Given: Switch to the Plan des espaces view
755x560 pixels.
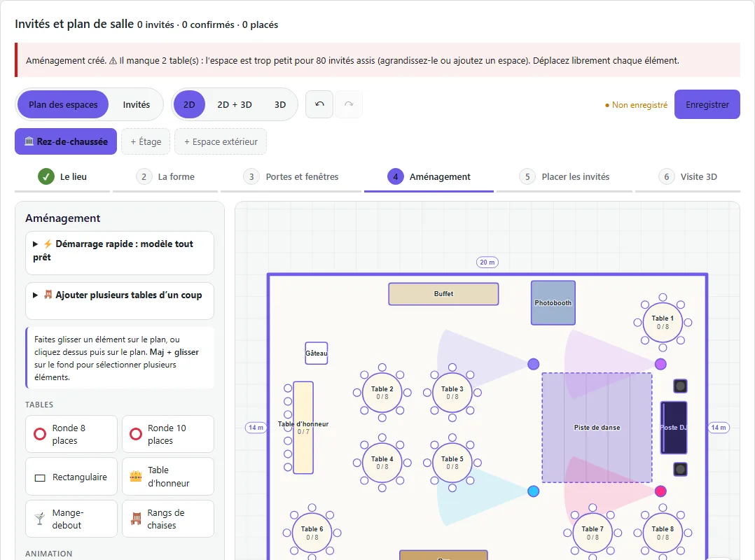Looking at the screenshot, I should pos(63,104).
